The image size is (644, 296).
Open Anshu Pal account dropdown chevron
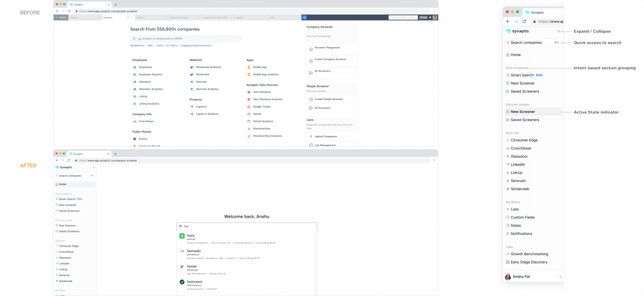tap(560, 277)
